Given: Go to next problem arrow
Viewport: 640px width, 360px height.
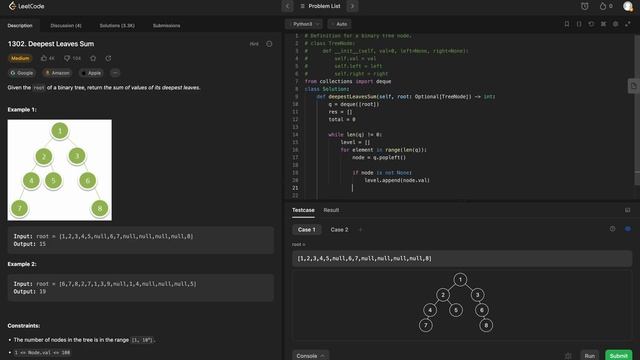Looking at the screenshot, I should (x=352, y=6).
